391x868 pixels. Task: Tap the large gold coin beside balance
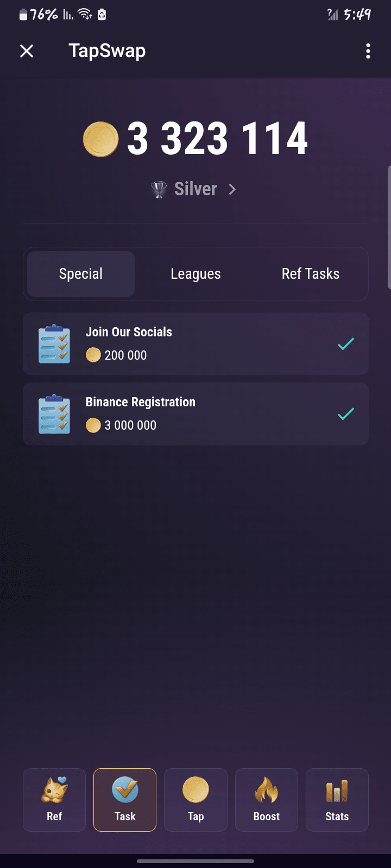100,139
